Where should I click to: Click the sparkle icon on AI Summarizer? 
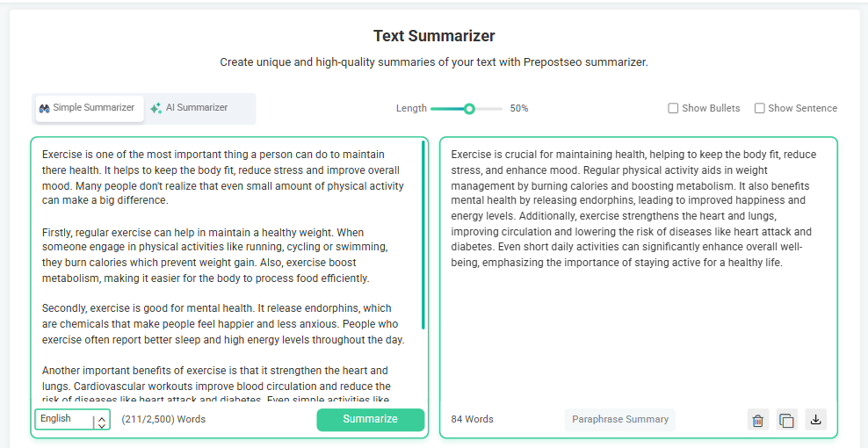coord(156,108)
